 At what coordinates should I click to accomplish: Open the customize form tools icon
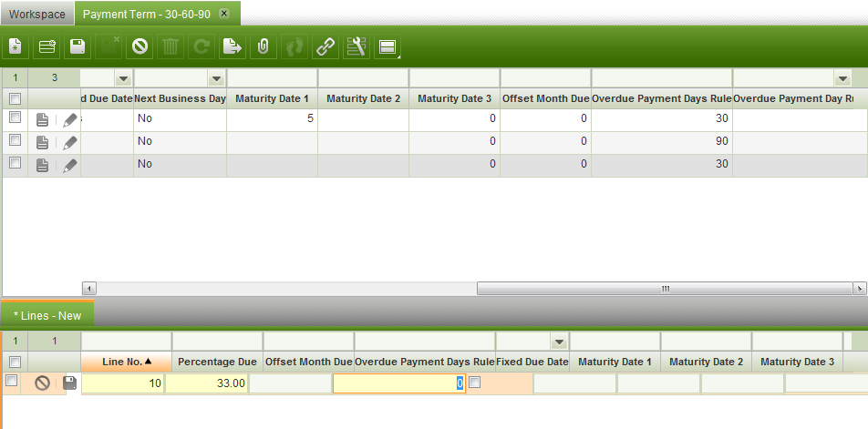tap(356, 47)
